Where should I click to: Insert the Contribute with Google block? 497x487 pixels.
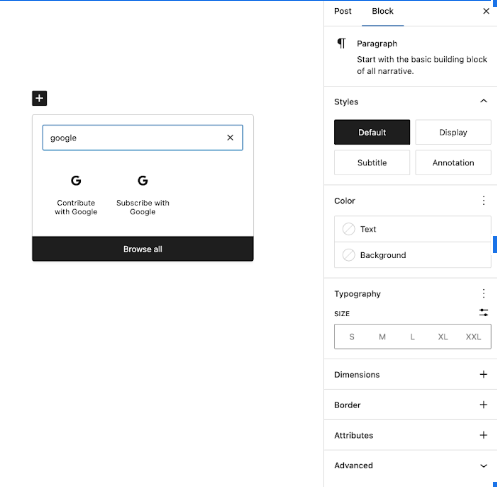pyautogui.click(x=76, y=195)
